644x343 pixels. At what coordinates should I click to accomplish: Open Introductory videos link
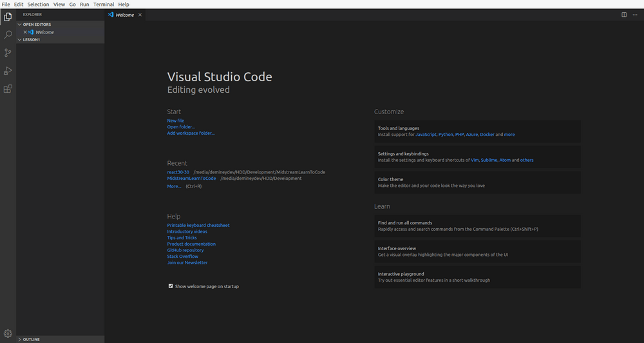(x=187, y=231)
